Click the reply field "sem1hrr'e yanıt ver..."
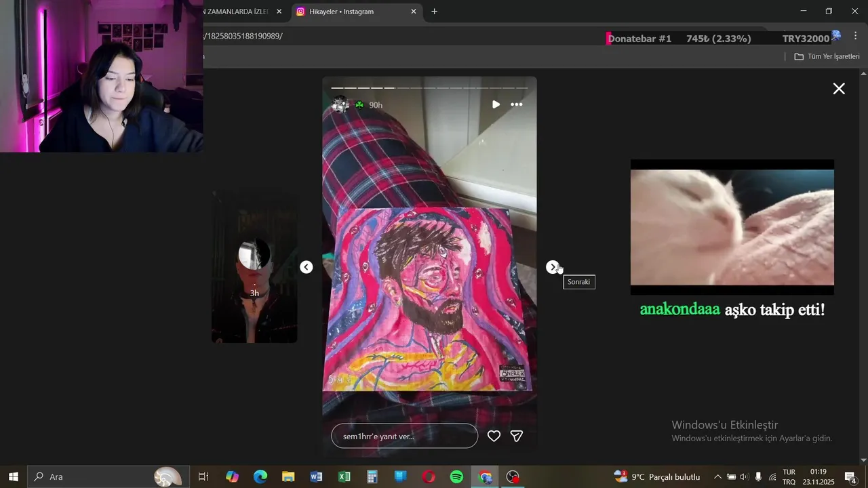 click(x=404, y=436)
